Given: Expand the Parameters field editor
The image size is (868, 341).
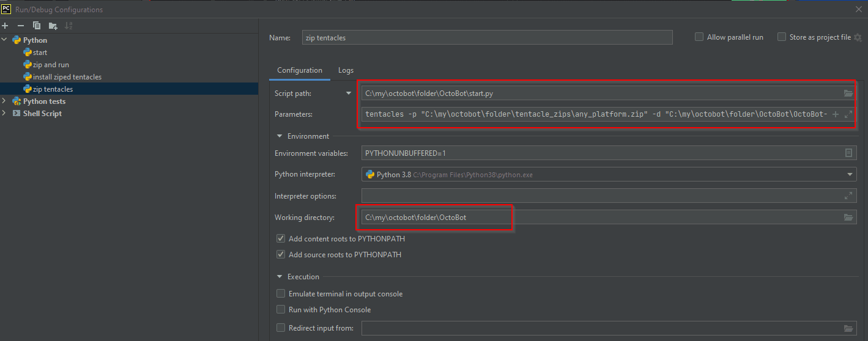Looking at the screenshot, I should click(x=848, y=114).
